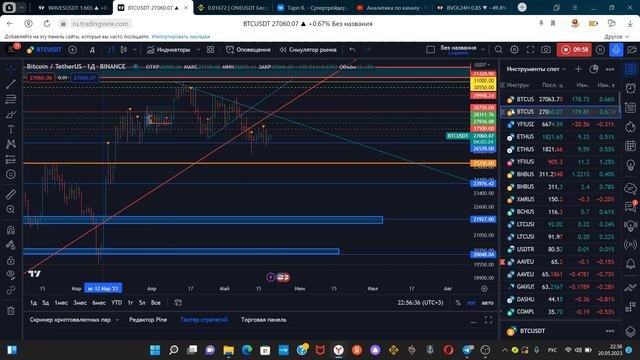Image resolution: width=640 pixels, height=360 pixels.
Task: Launch the Симулятор рынка replay
Action: click(x=308, y=50)
